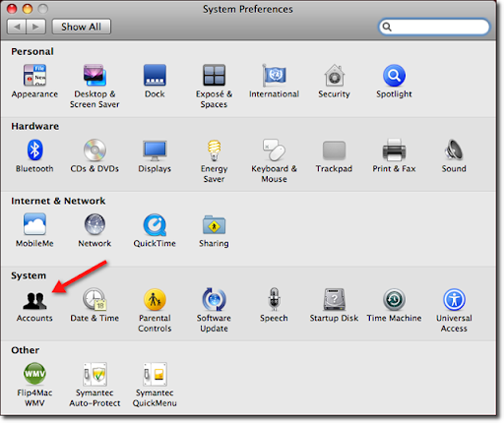Go back with the left arrow button
Viewport: 504px width, 423px height.
tap(17, 27)
